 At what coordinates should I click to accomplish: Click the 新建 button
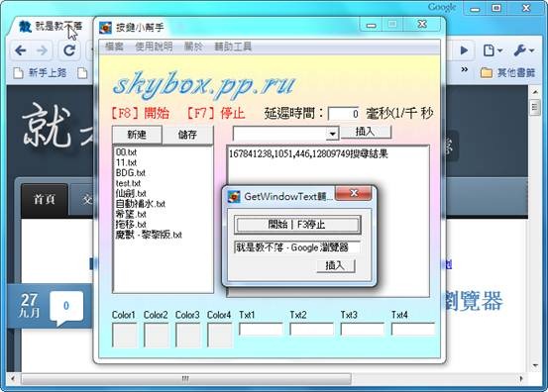(137, 135)
